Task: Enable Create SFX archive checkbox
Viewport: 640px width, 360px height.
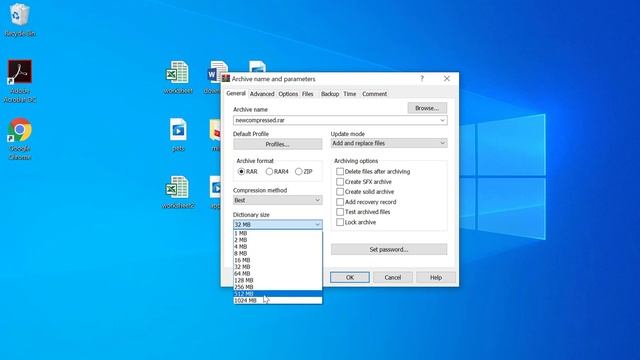Action: [340, 182]
